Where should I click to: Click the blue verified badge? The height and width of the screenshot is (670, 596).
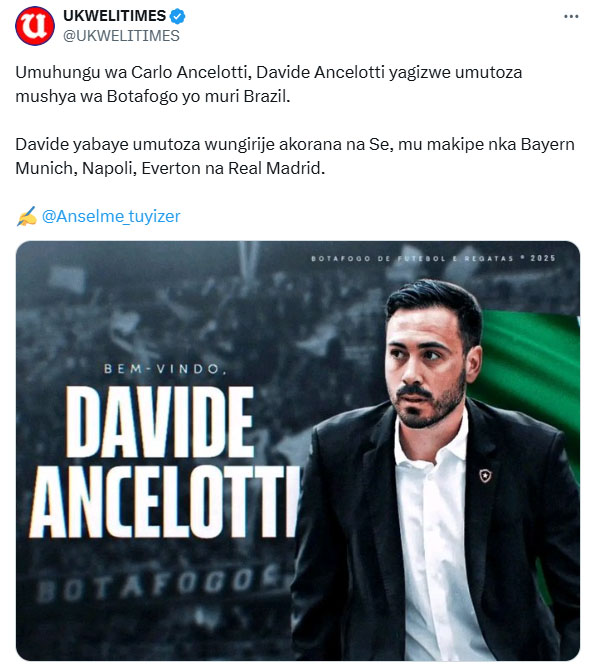[177, 16]
